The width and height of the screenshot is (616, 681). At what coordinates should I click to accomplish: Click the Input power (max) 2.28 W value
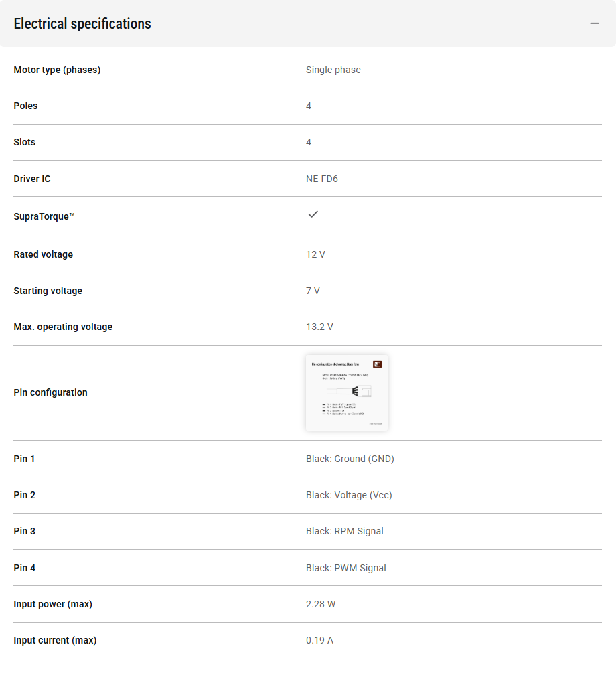click(321, 604)
